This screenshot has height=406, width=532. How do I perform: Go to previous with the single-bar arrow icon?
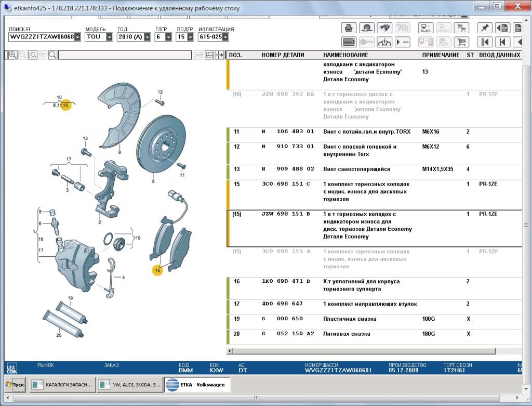pyautogui.click(x=502, y=42)
